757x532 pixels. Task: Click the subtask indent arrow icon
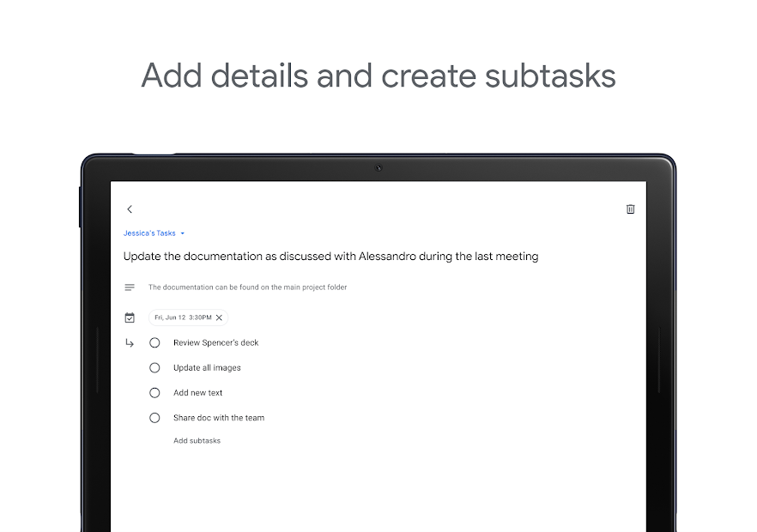click(130, 342)
